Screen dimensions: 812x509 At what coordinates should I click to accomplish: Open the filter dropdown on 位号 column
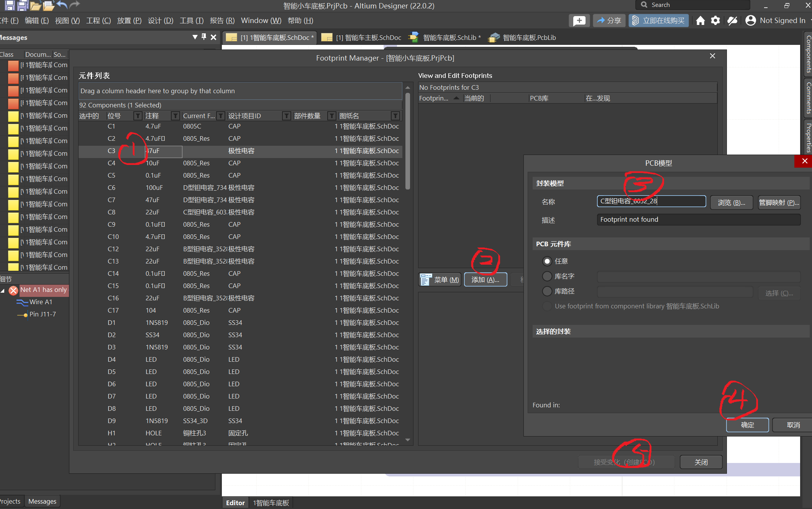(x=138, y=116)
